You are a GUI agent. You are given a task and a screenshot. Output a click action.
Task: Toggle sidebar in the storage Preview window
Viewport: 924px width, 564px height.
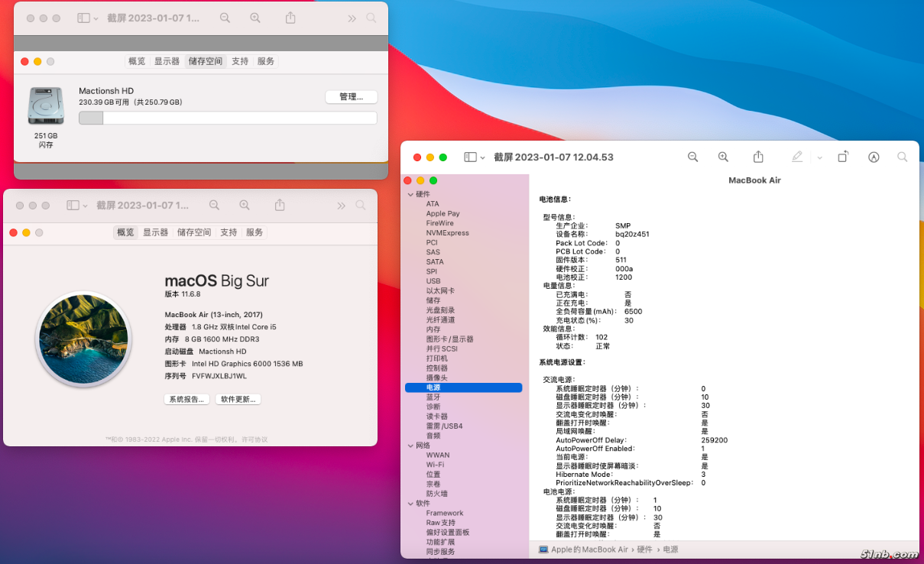click(83, 18)
